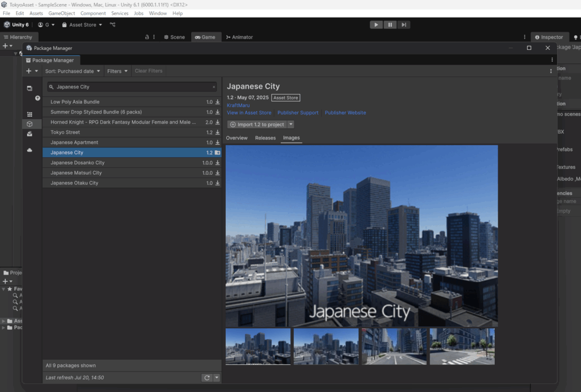The width and height of the screenshot is (581, 392).
Task: Select the Images tab
Action: tap(291, 138)
